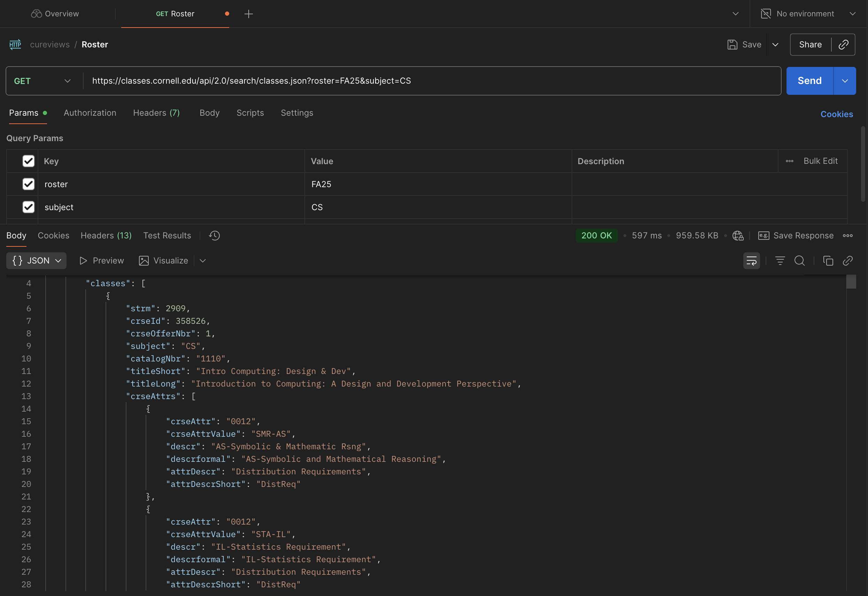Screen dimensions: 868x596
Task: Select the line wrap icon in response toolbar
Action: pos(751,260)
